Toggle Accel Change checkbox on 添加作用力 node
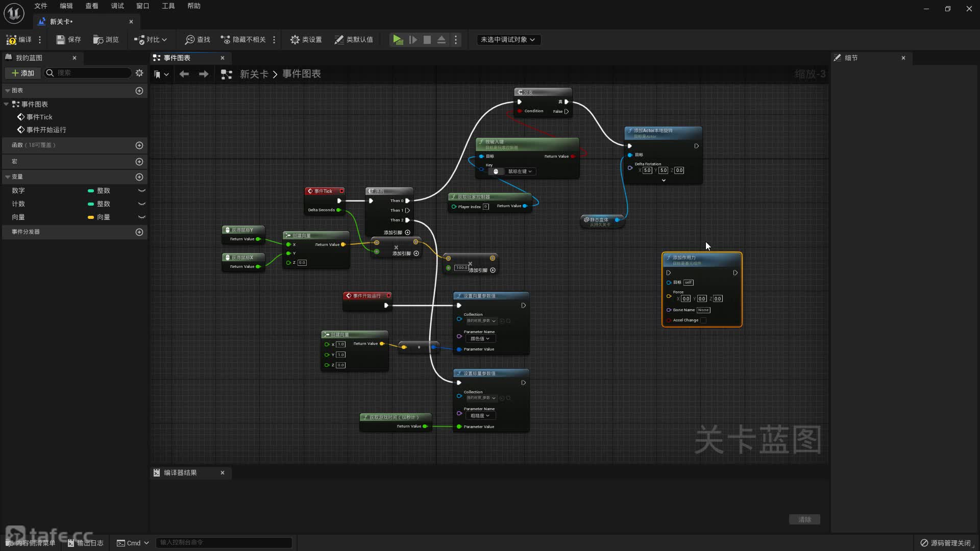The height and width of the screenshot is (551, 980). (703, 320)
